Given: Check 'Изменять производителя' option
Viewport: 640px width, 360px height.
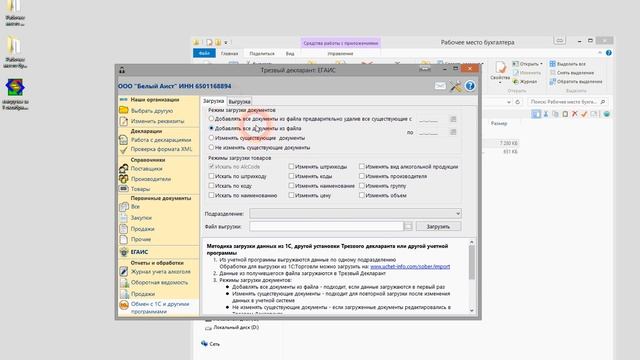Looking at the screenshot, I should 362,176.
